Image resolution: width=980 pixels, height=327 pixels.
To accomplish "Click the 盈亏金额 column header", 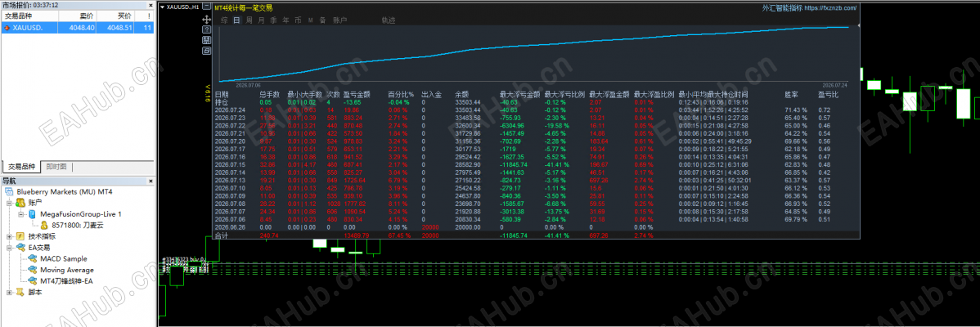I will (x=357, y=95).
